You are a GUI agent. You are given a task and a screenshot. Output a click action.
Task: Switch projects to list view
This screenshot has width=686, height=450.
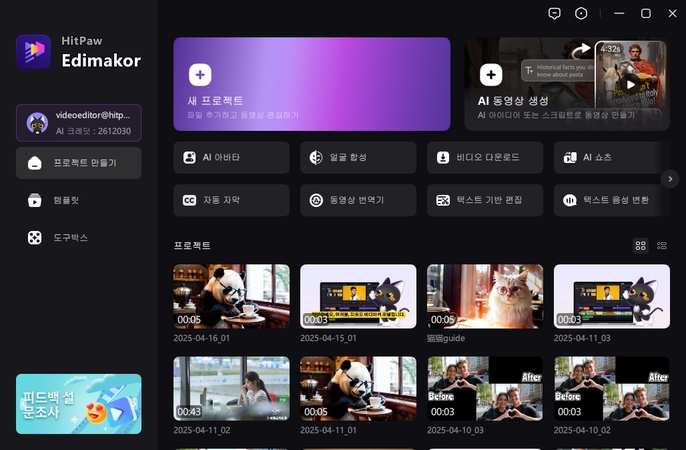pos(662,245)
